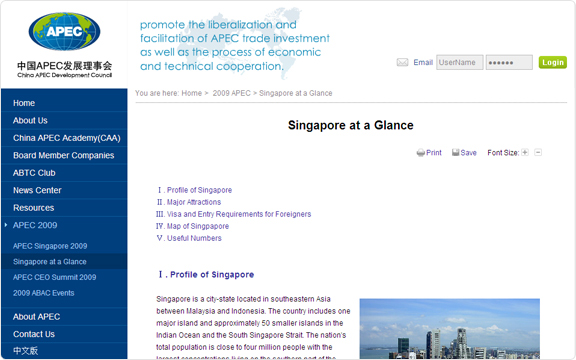Click the Print printer icon
This screenshot has height=360, width=576.
(x=421, y=153)
